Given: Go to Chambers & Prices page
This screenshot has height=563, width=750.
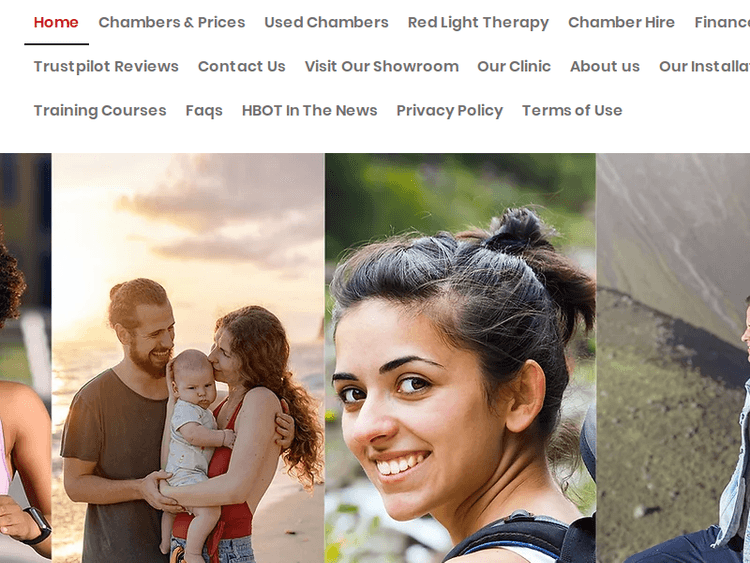Looking at the screenshot, I should click(172, 22).
